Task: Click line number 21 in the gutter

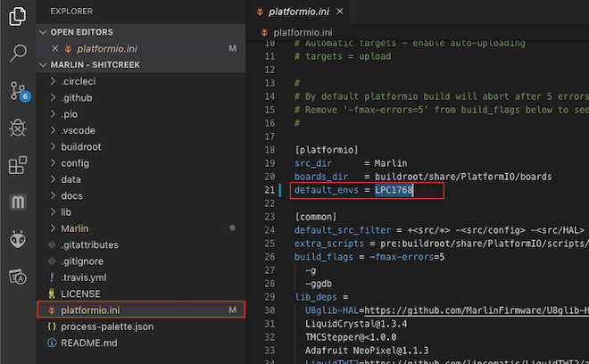Action: 270,190
